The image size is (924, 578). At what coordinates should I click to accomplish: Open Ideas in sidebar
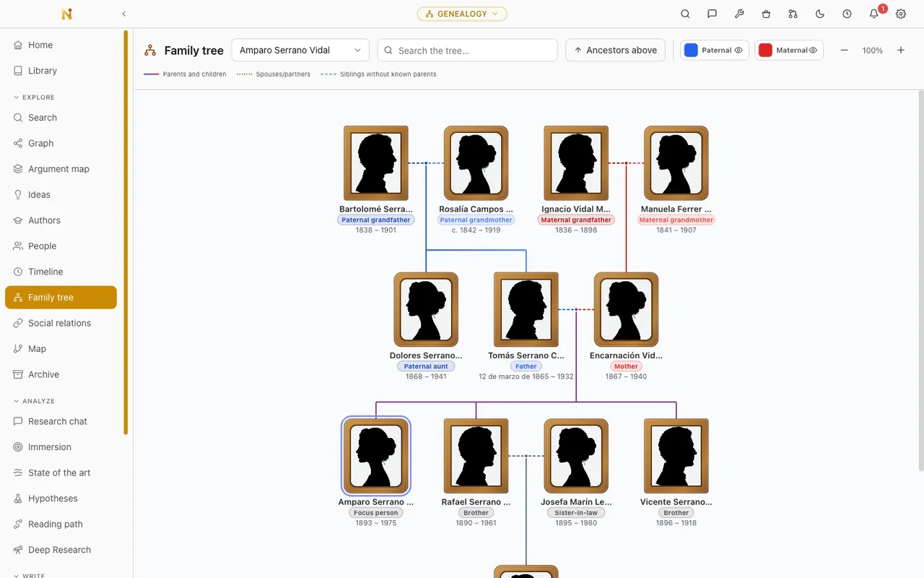point(61,194)
